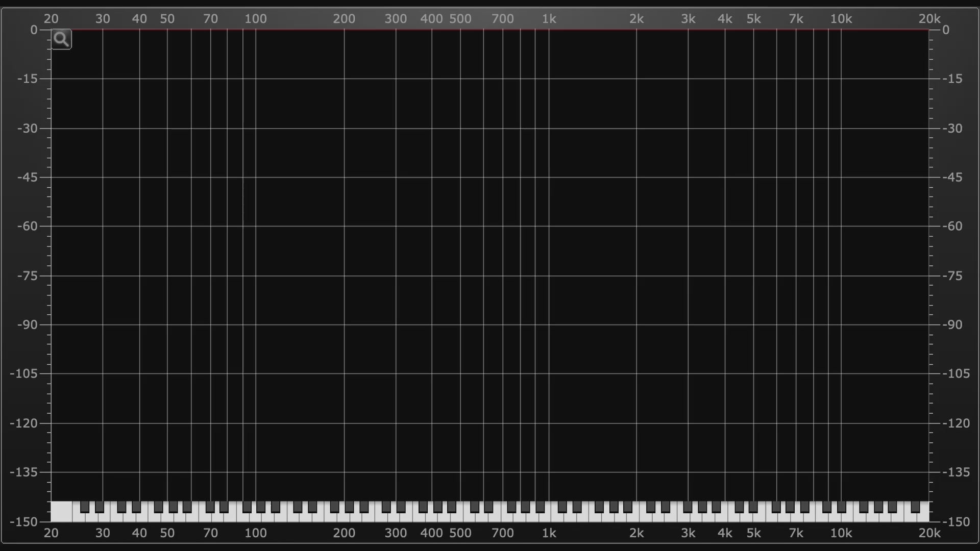The height and width of the screenshot is (551, 980).
Task: Click the bottom 200 frequency label
Action: point(344,533)
